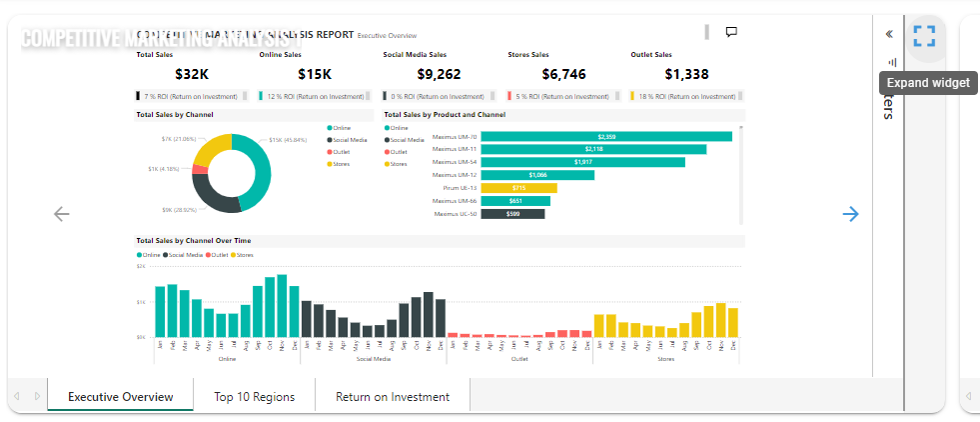980x422 pixels.
Task: Go to previous page with left arrow
Action: pyautogui.click(x=62, y=213)
